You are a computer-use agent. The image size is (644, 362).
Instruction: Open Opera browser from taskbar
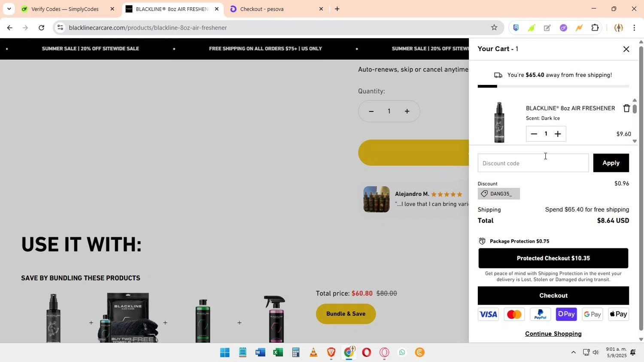coord(366,353)
